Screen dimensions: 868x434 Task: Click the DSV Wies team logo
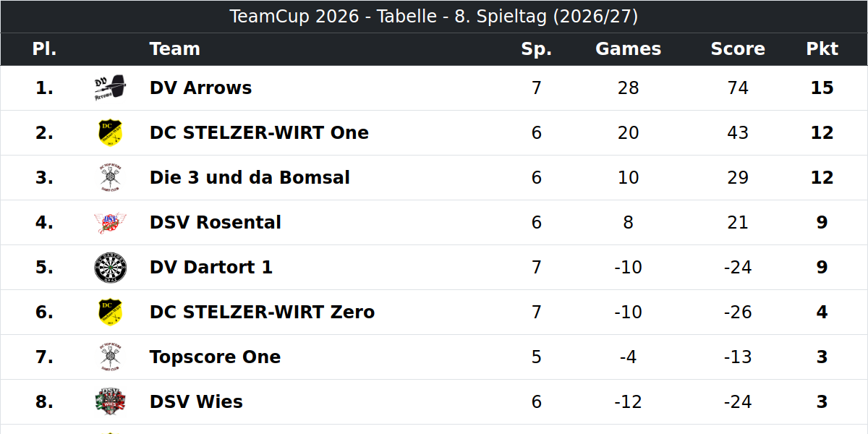pyautogui.click(x=110, y=402)
